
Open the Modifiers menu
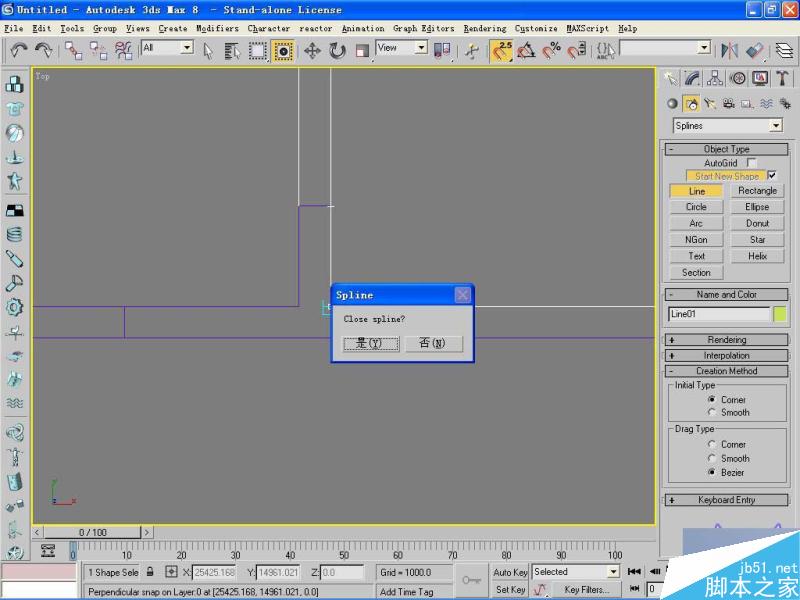[217, 28]
